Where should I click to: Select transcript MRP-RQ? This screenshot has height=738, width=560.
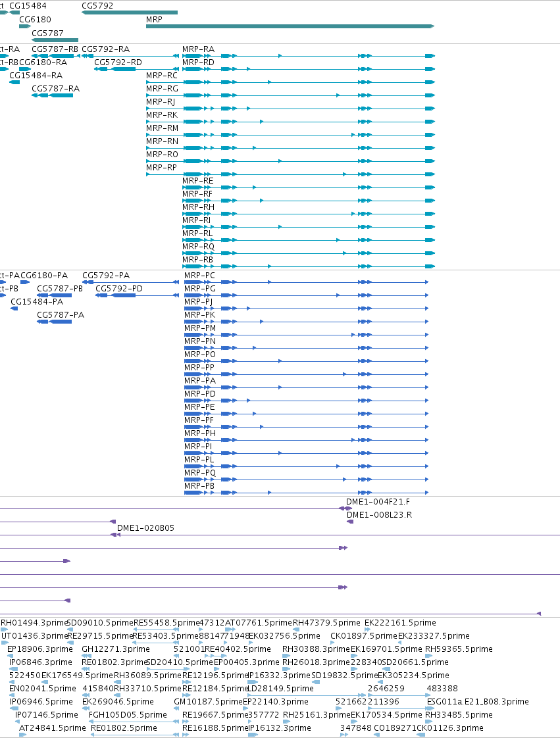pyautogui.click(x=198, y=247)
